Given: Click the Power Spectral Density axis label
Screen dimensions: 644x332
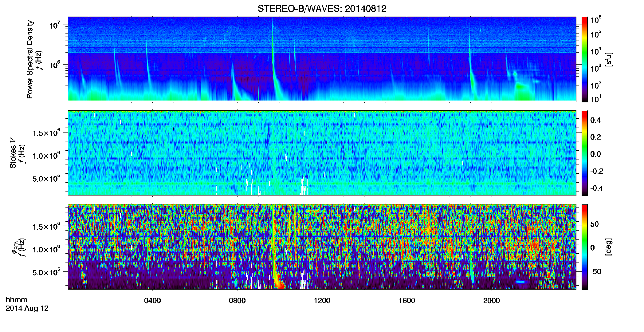Looking at the screenshot, I should point(30,59).
